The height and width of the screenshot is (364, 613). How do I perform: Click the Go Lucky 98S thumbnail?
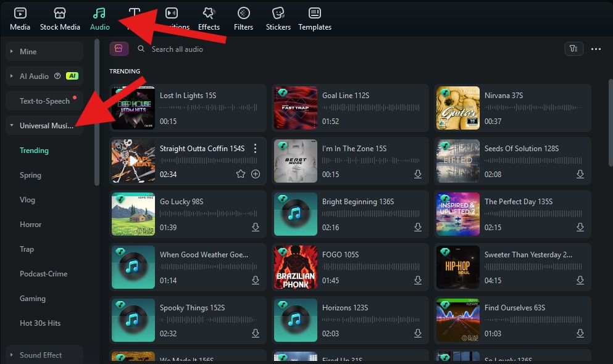(133, 214)
